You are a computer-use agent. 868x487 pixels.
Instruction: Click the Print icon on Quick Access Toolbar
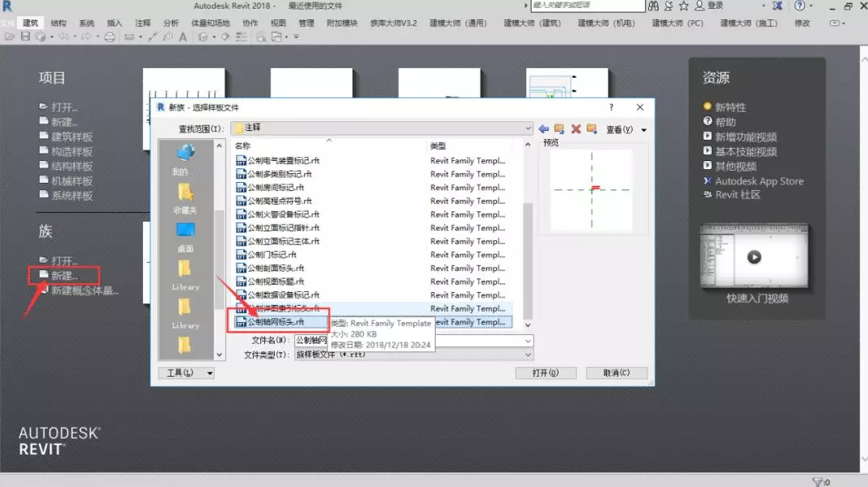click(109, 36)
